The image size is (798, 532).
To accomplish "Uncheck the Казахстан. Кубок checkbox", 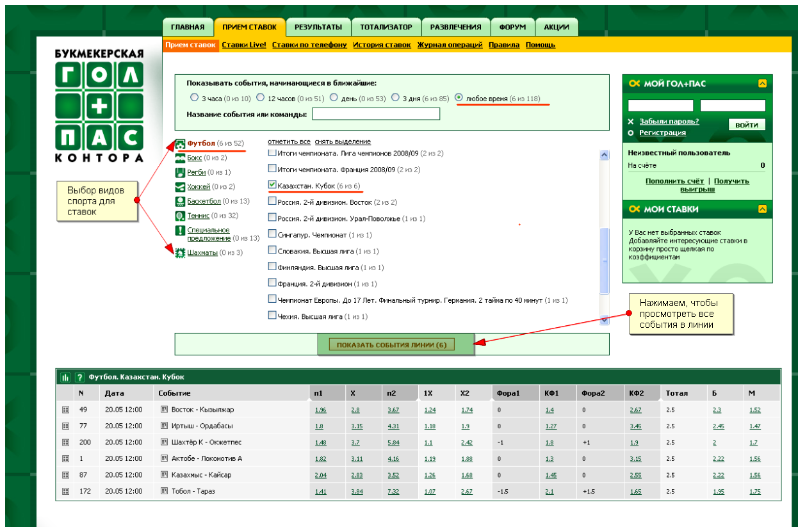I will click(x=272, y=185).
